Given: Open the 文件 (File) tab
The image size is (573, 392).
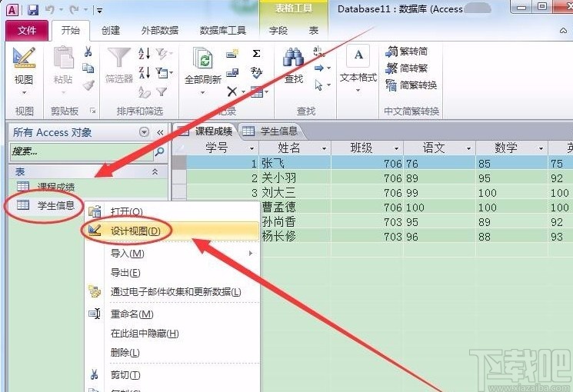Looking at the screenshot, I should [27, 30].
